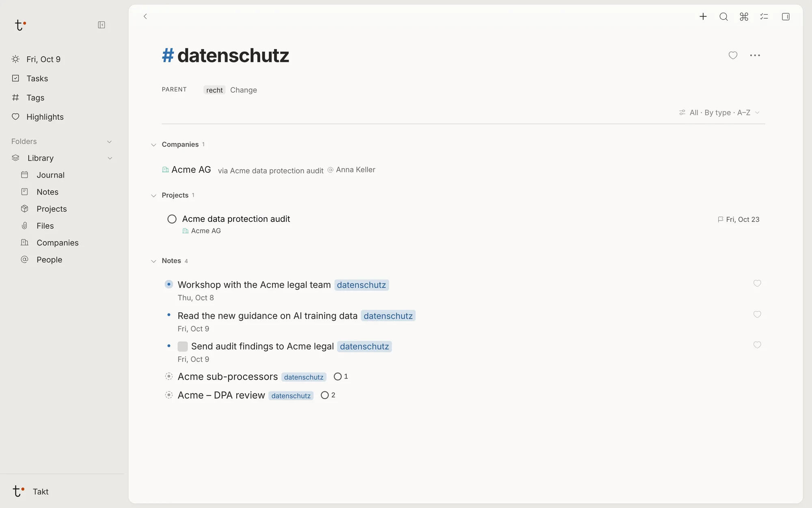Mark Acme data protection audit project complete

coord(172,219)
